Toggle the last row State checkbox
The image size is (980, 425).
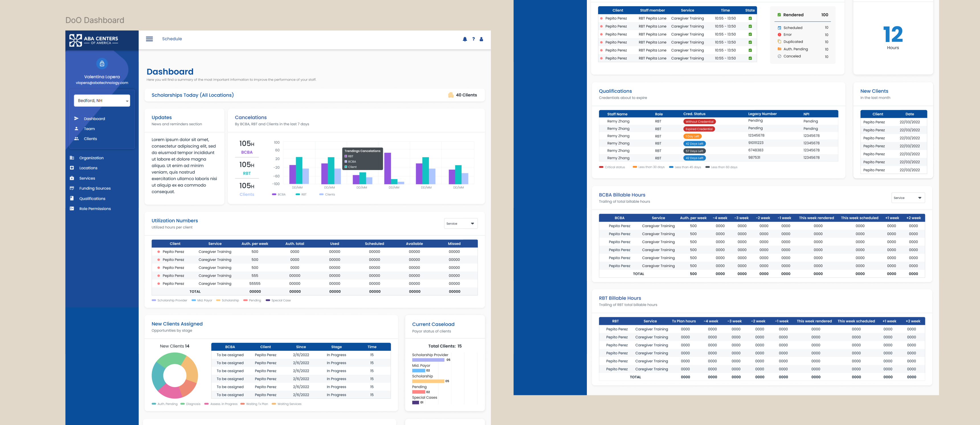tap(750, 58)
